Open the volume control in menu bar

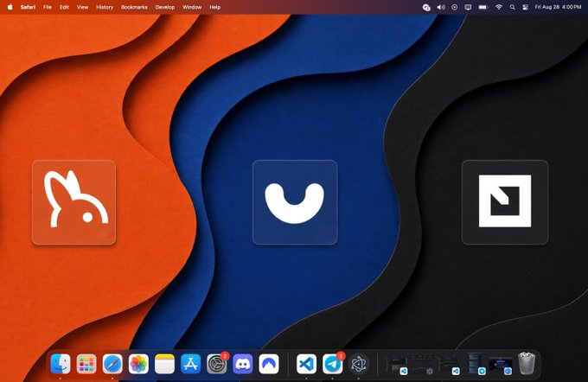click(441, 7)
